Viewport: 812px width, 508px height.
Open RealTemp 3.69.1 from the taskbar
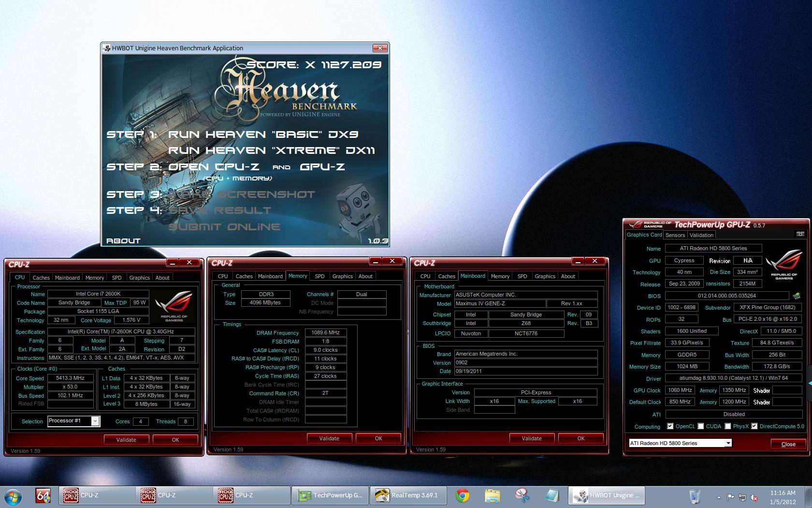click(x=408, y=495)
